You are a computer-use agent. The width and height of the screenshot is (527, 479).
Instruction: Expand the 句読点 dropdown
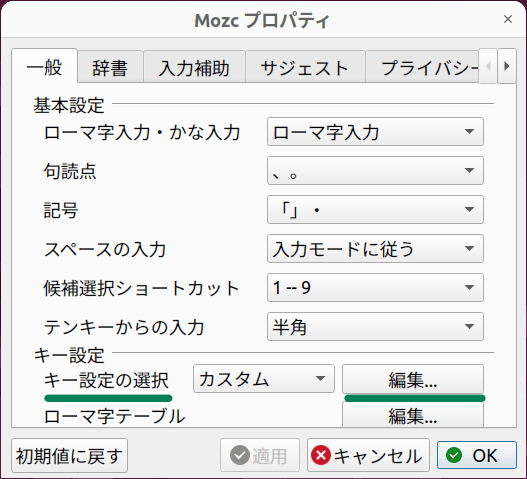tap(375, 170)
